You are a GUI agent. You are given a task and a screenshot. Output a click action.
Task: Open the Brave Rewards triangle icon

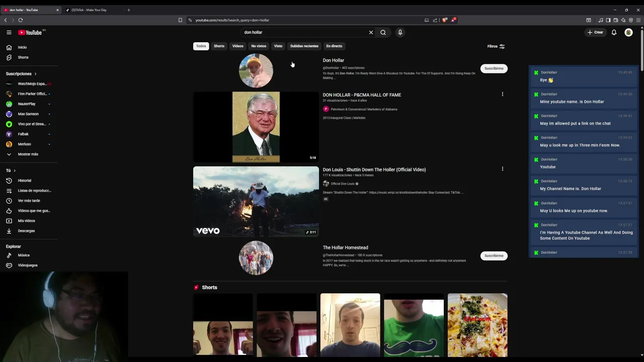tap(453, 20)
